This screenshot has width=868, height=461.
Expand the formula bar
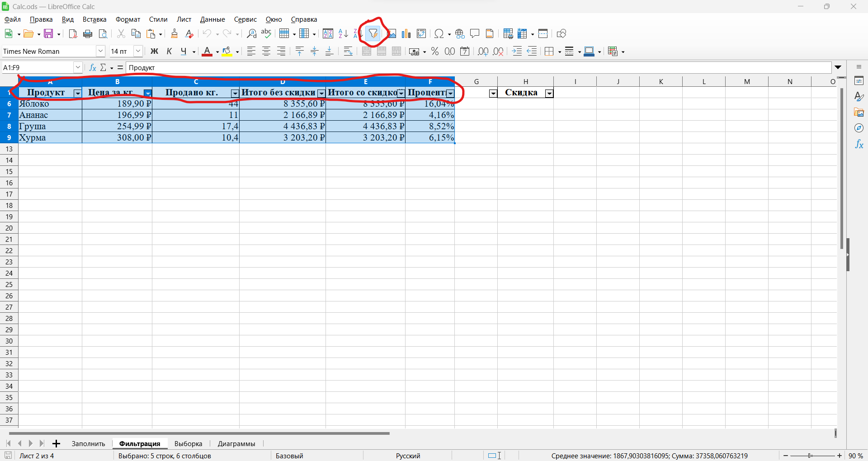pos(838,67)
